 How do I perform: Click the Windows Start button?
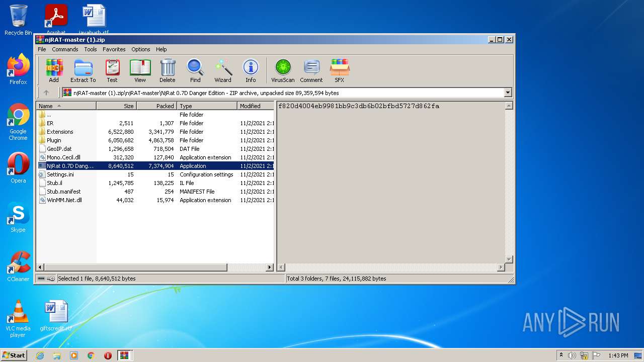click(x=14, y=355)
